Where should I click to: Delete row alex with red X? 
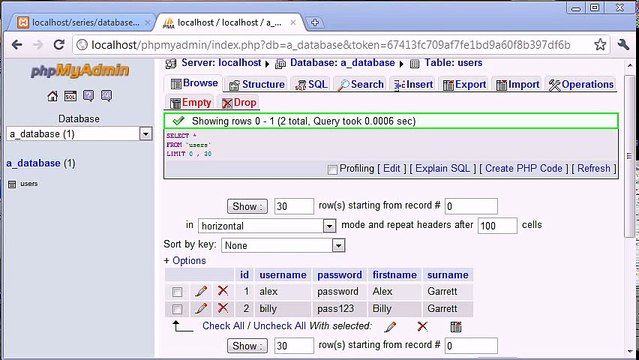point(223,291)
